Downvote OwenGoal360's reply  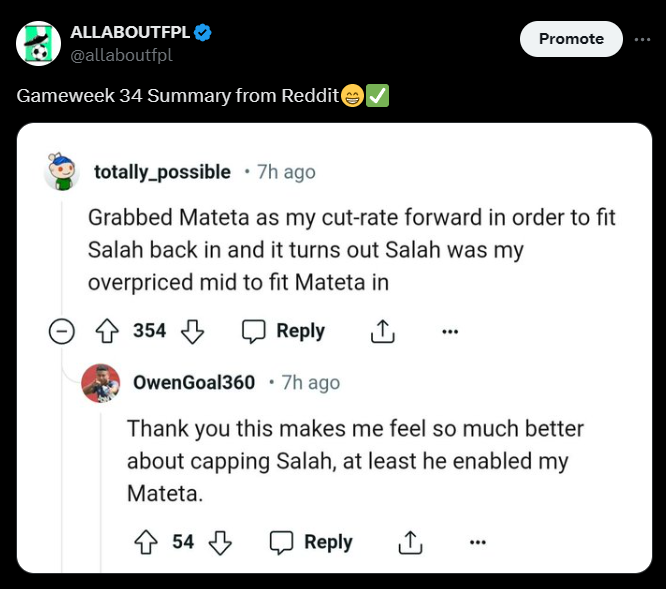coord(220,542)
